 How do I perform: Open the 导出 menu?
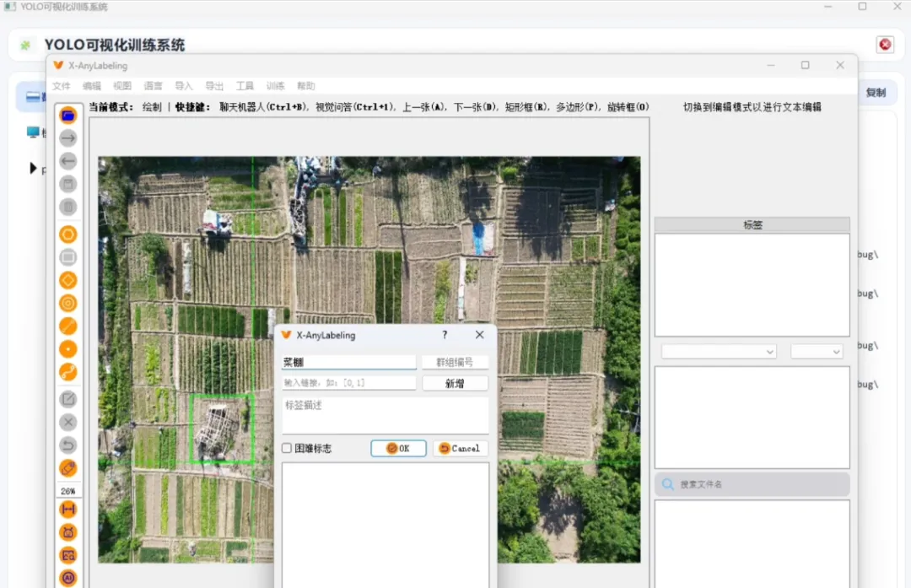[x=214, y=86]
